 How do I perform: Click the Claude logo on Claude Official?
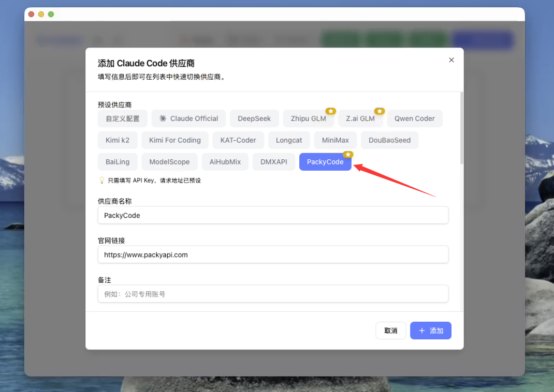163,118
